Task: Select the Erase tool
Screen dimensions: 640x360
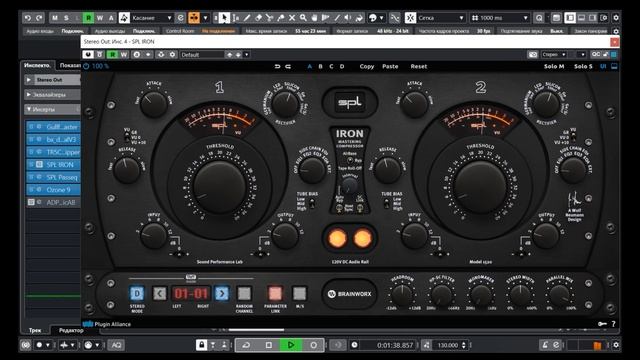Action: [258, 18]
